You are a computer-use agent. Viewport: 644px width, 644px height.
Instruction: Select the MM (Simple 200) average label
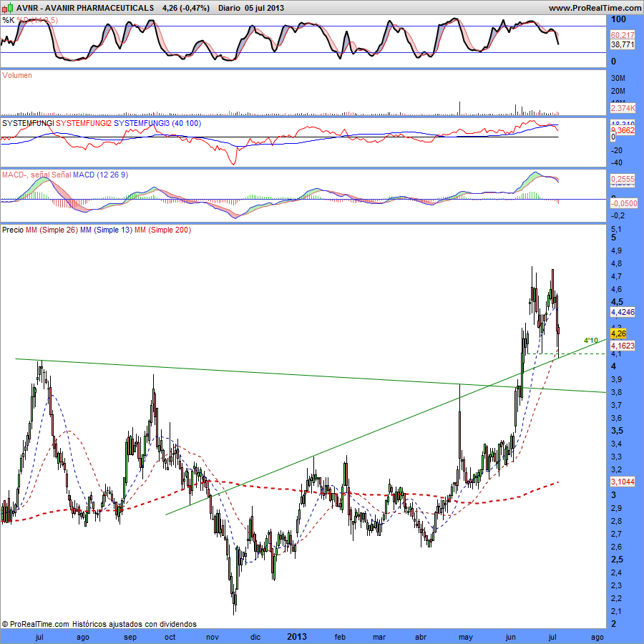162,230
